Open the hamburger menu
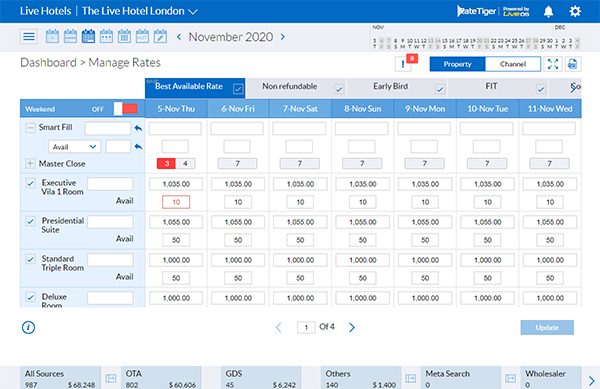Image resolution: width=600 pixels, height=389 pixels. pos(29,37)
